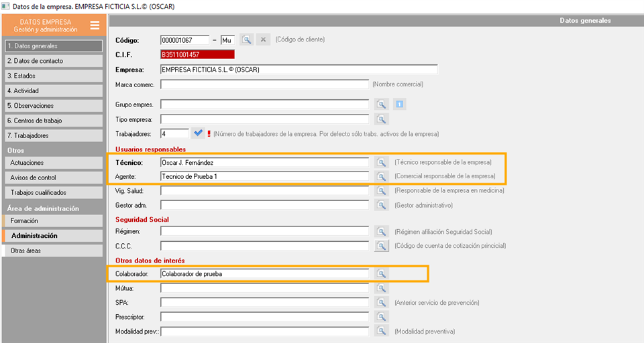Click lookup icon for Colaborador field
This screenshot has width=644, height=343.
pyautogui.click(x=382, y=273)
